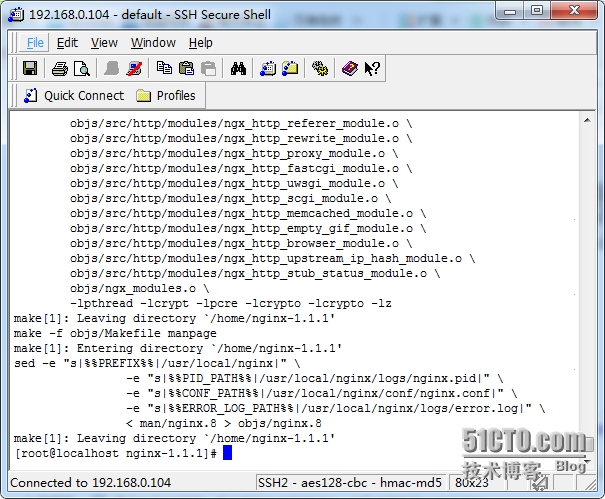Click the 'ngx_http_proxy_module.o' line
Image resolution: width=605 pixels, height=499 pixels.
tap(234, 153)
